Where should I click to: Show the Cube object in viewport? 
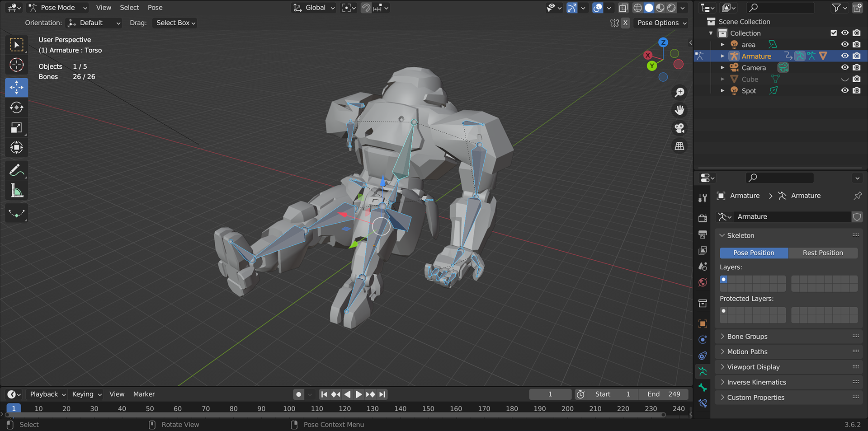point(844,79)
